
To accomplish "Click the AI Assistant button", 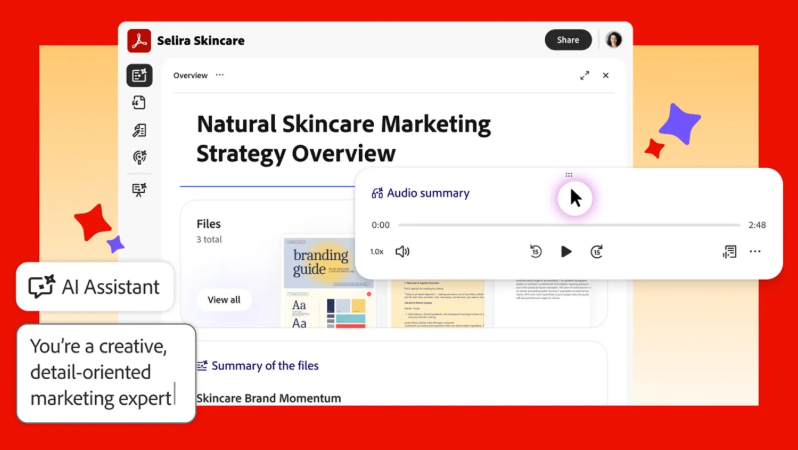I will tap(95, 287).
